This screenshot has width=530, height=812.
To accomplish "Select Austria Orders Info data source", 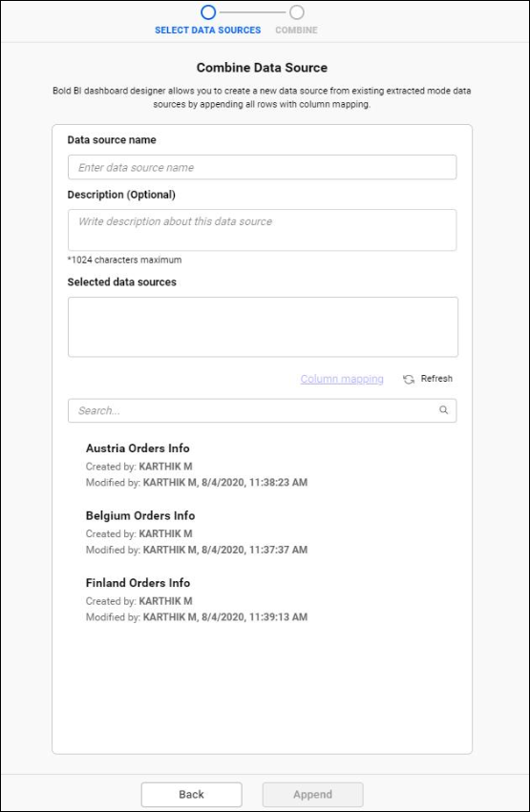I will (x=138, y=448).
